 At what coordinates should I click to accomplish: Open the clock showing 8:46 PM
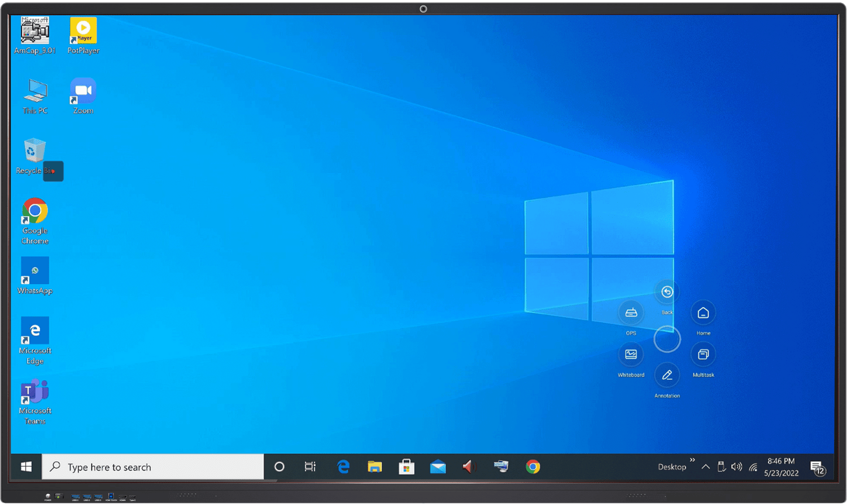tap(781, 467)
